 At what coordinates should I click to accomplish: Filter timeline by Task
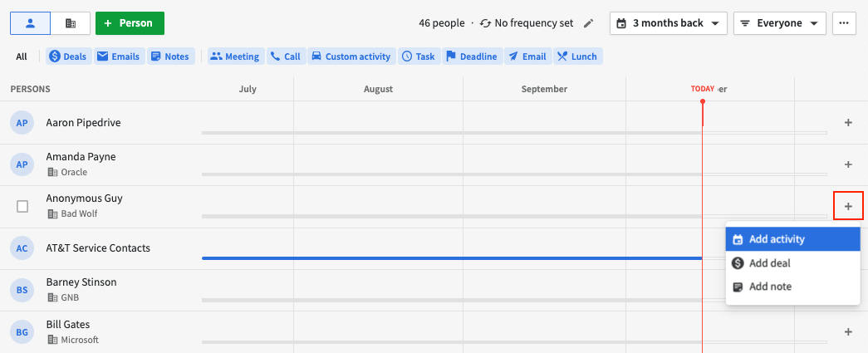pos(419,56)
